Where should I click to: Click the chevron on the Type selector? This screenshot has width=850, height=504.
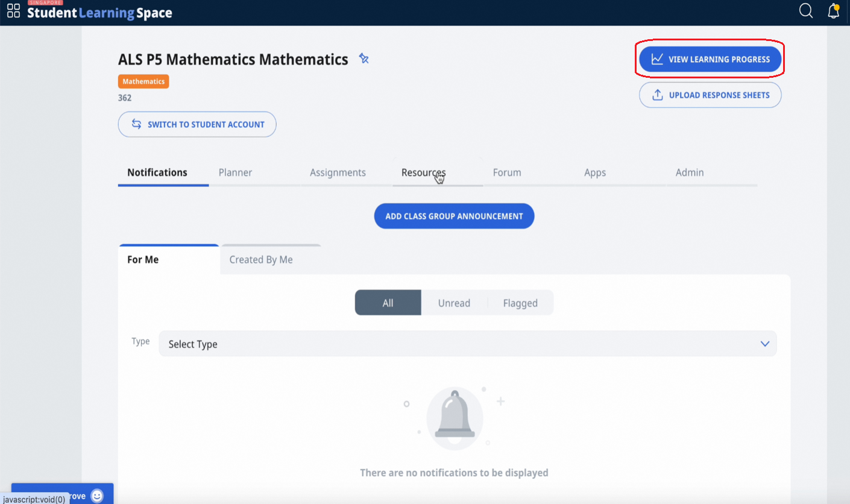click(x=765, y=343)
